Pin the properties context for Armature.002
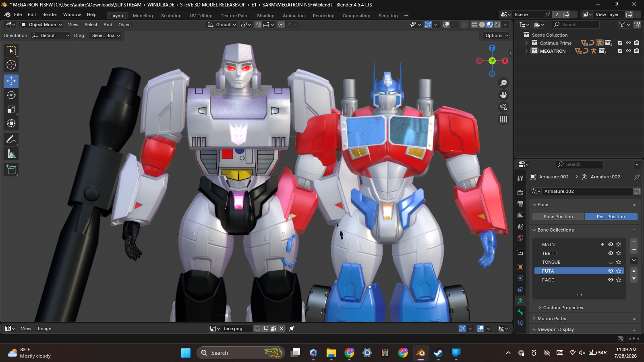The height and width of the screenshot is (362, 644). click(x=637, y=177)
